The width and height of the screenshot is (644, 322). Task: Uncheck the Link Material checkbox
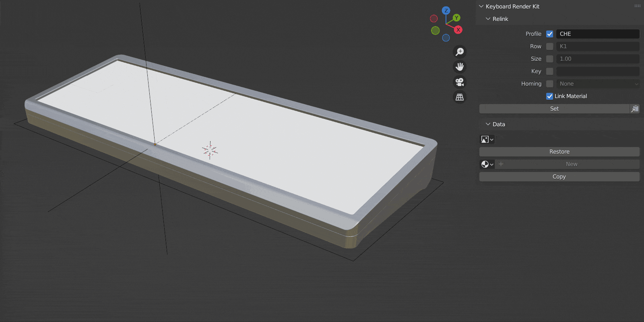pos(549,96)
